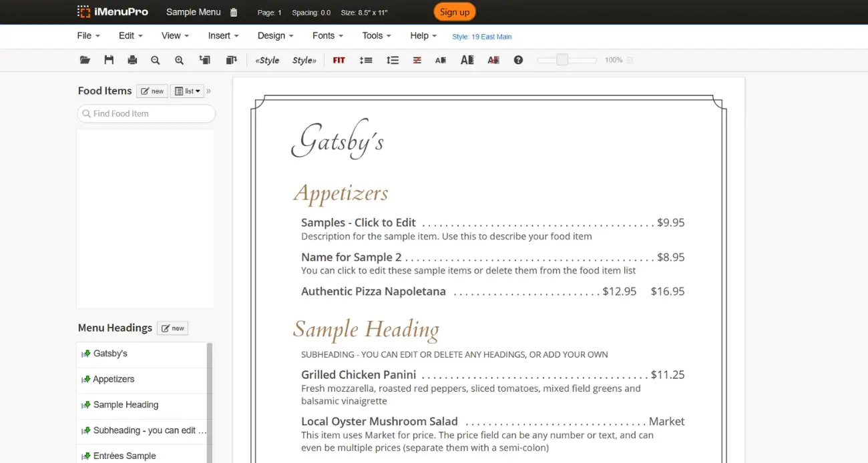Click the trash icon beside Sample Menu
Viewport: 868px width, 463px height.
[233, 11]
